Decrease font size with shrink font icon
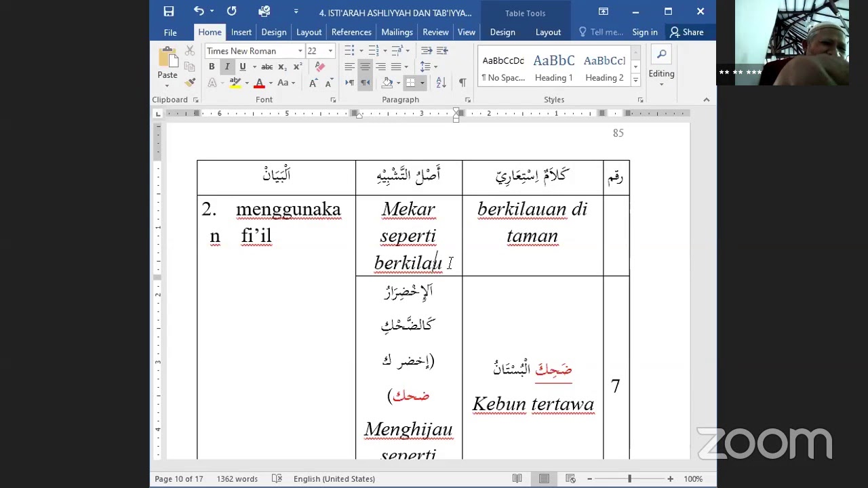868x488 pixels. [328, 83]
